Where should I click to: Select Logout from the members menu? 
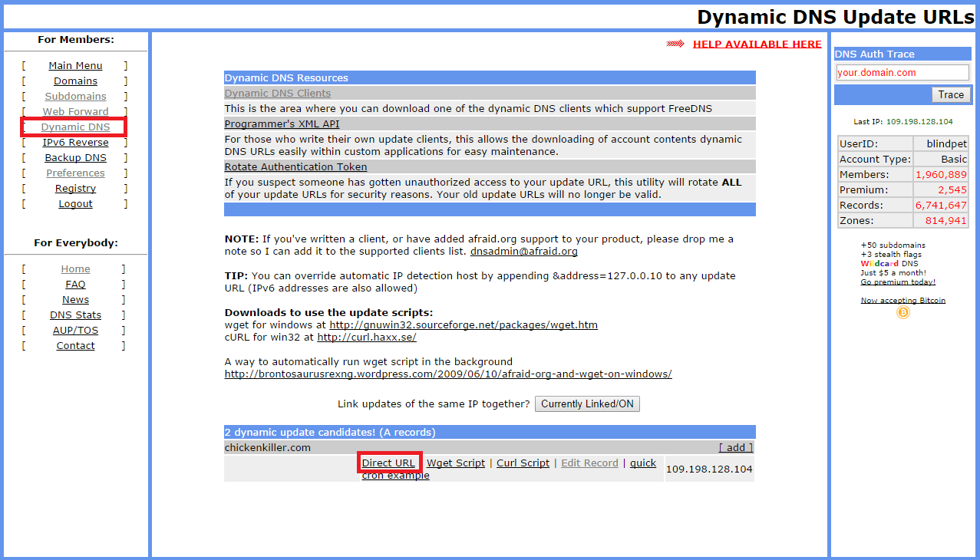[75, 204]
